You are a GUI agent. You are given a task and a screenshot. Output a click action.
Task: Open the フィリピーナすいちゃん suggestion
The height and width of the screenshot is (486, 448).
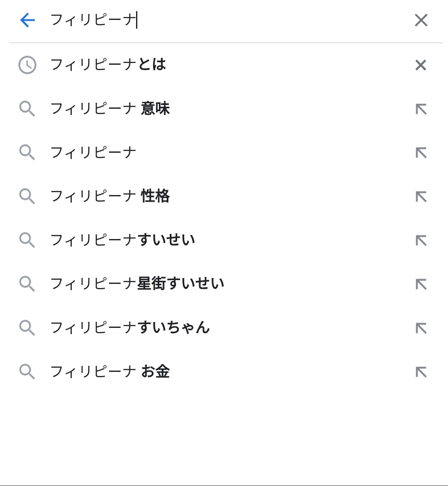click(x=130, y=328)
